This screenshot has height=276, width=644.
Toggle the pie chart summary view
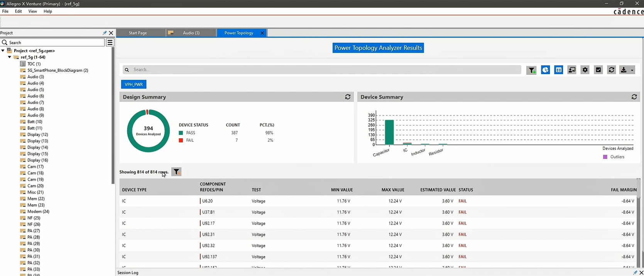click(545, 70)
